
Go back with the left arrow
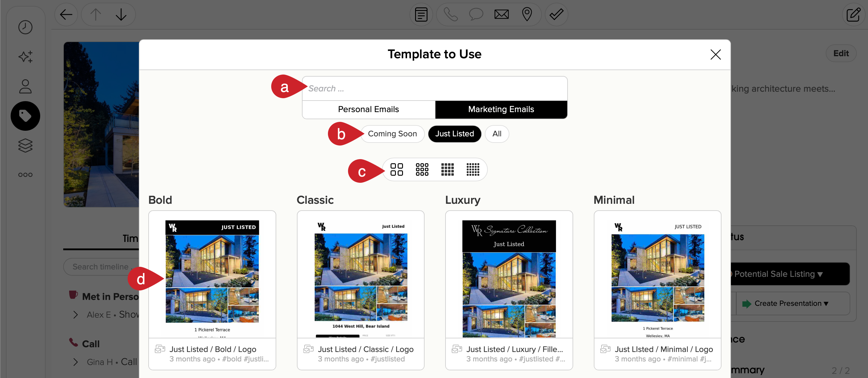(66, 14)
